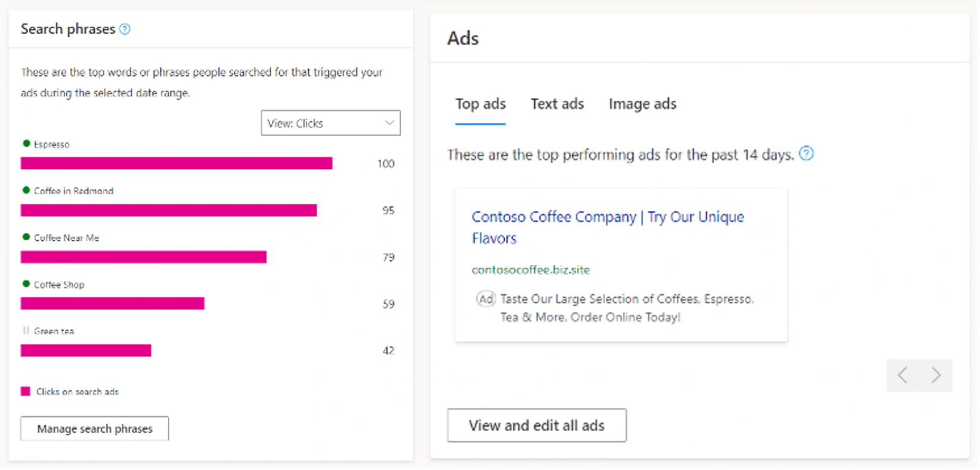Click the help icon beside 14 days text

click(x=807, y=153)
